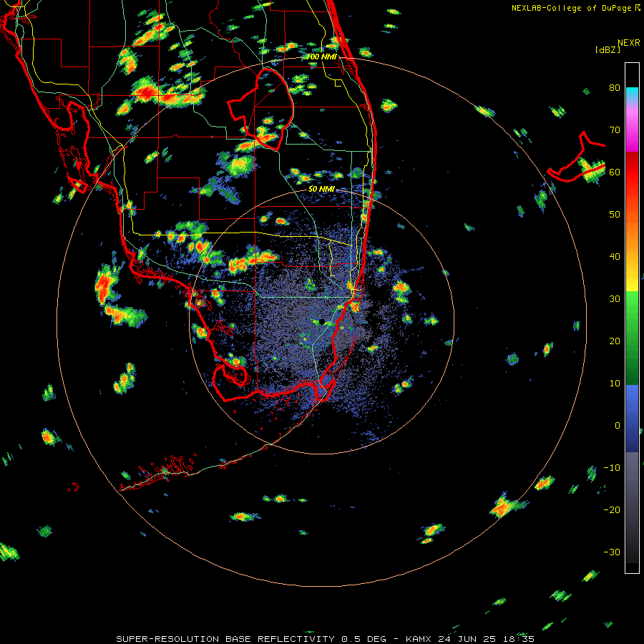Click the 0.5 DEG elevation text in caption
The image size is (644, 644).
(x=364, y=639)
